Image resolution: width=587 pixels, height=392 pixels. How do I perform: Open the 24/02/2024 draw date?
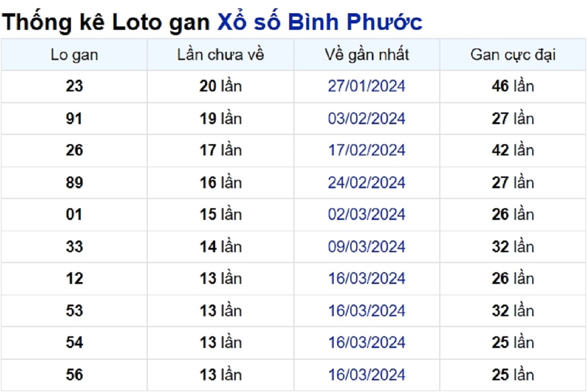click(x=366, y=183)
